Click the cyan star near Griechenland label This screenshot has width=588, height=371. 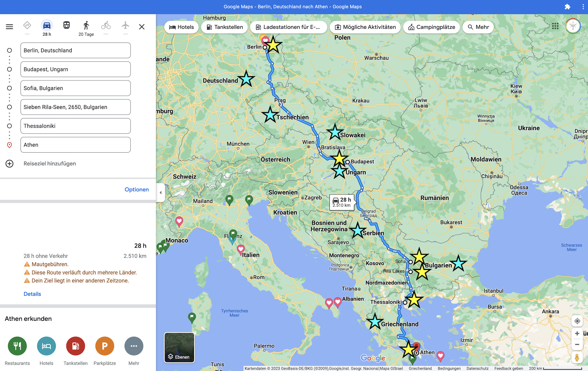[x=375, y=321]
